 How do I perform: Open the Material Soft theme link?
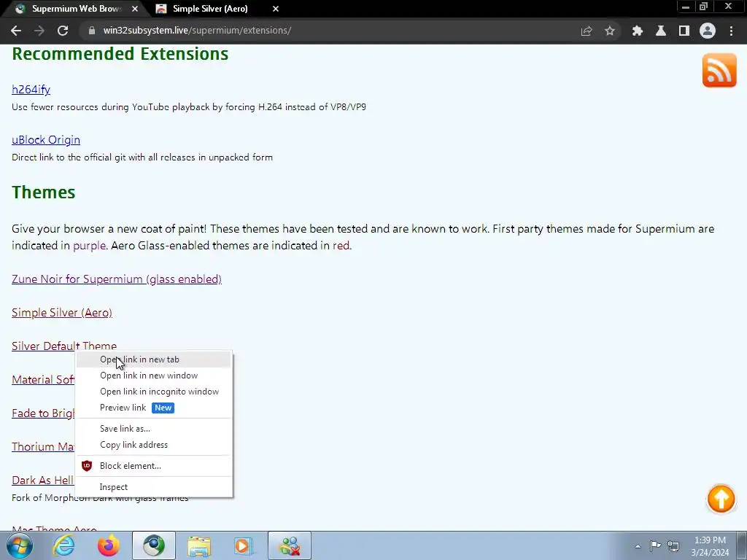click(43, 380)
